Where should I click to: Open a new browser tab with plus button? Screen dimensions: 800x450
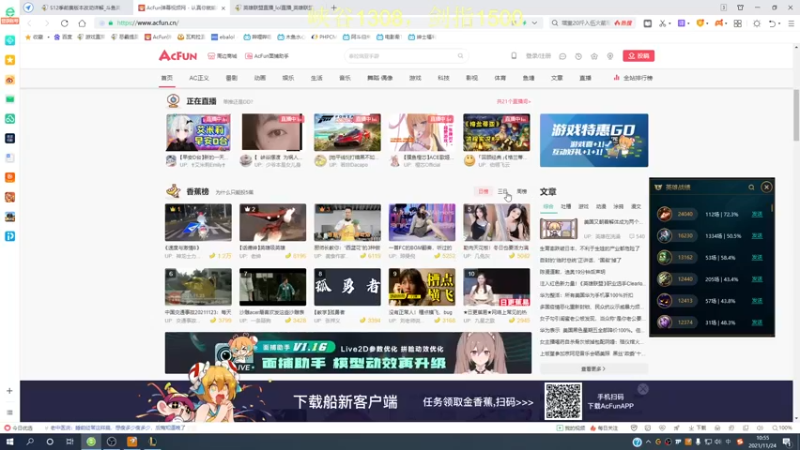334,8
